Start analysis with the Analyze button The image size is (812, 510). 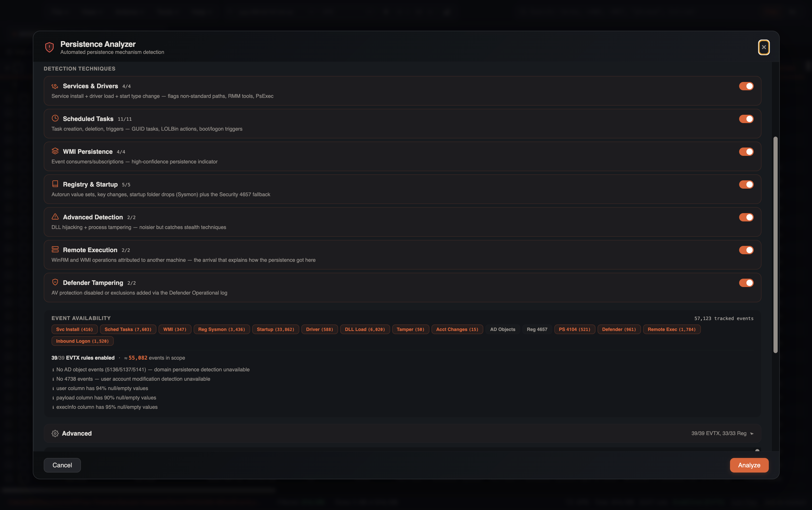(x=749, y=465)
